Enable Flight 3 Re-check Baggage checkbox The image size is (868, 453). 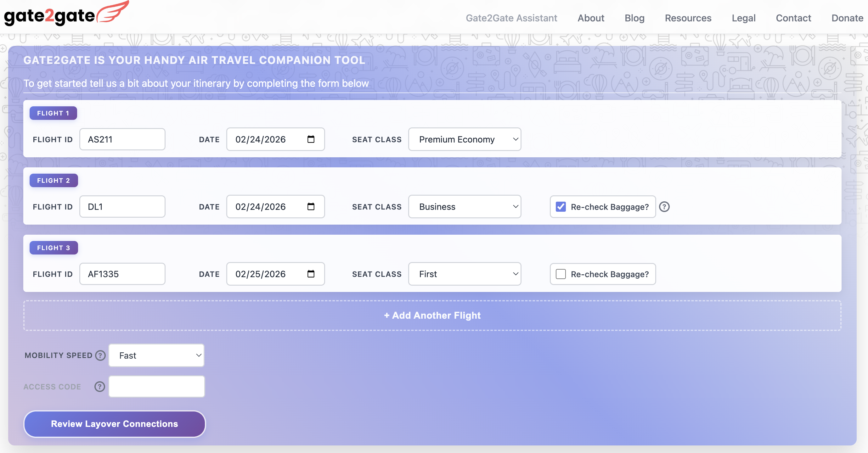(x=561, y=274)
